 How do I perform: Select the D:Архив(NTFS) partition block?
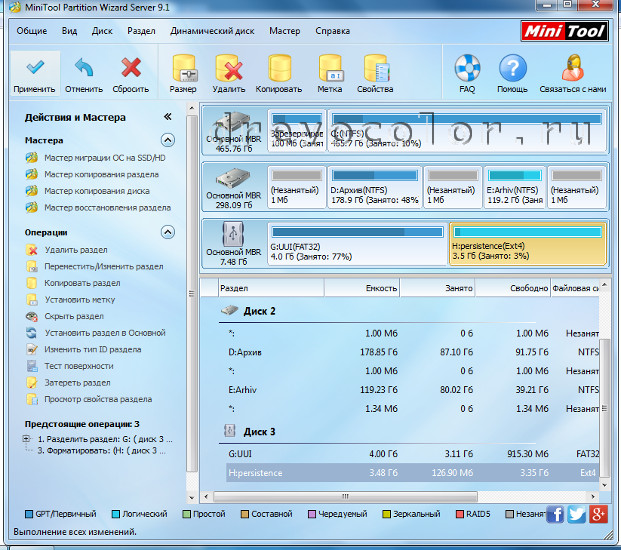[374, 187]
